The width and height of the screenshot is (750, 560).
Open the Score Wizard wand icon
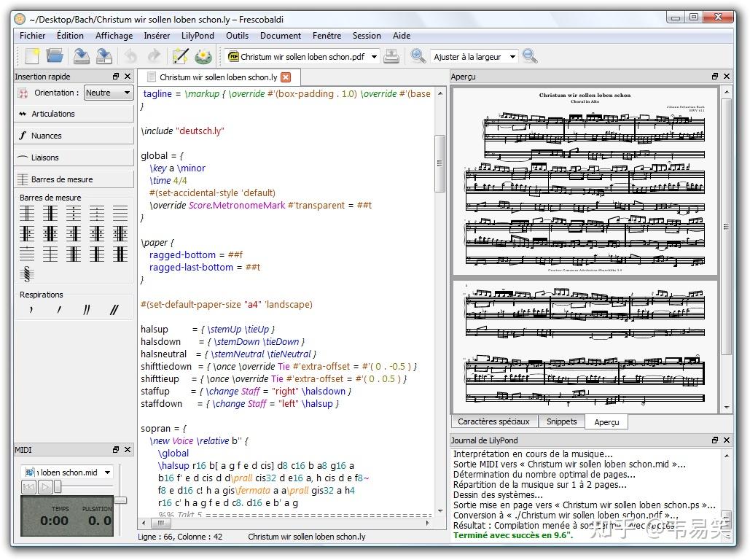pyautogui.click(x=180, y=56)
